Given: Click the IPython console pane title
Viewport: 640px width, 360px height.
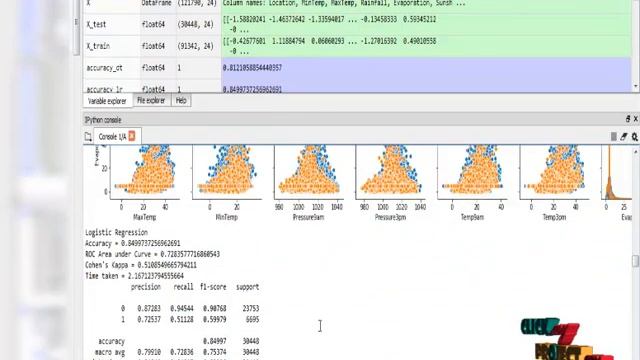Looking at the screenshot, I should [103, 120].
